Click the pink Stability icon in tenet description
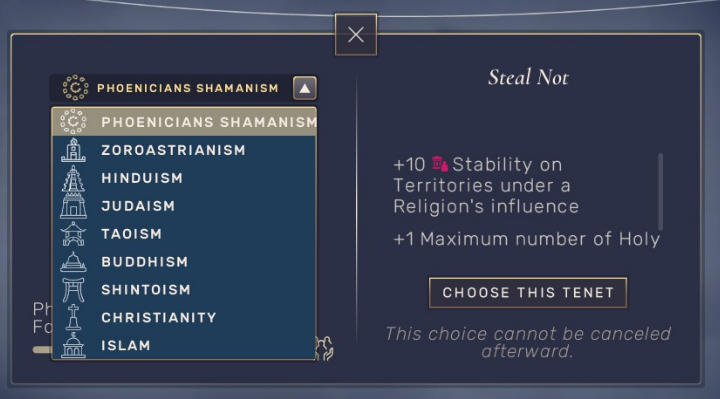This screenshot has width=720, height=399. [439, 164]
